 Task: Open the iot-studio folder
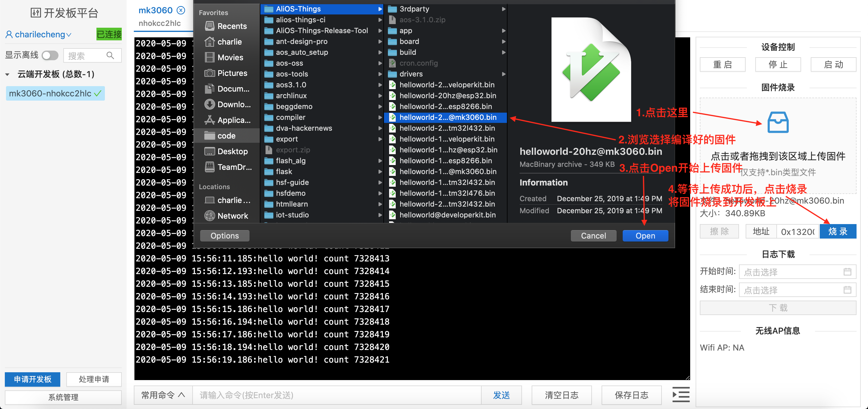pyautogui.click(x=322, y=215)
